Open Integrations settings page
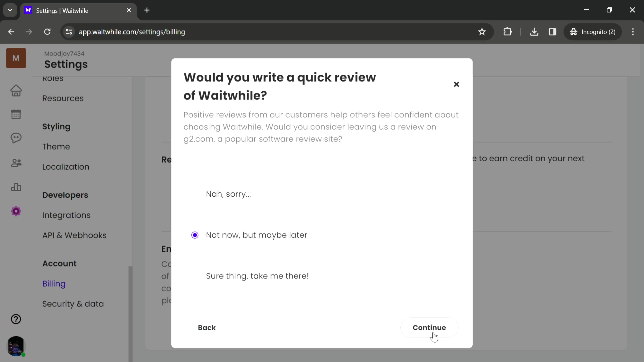Viewport: 644px width, 362px height. point(66,215)
